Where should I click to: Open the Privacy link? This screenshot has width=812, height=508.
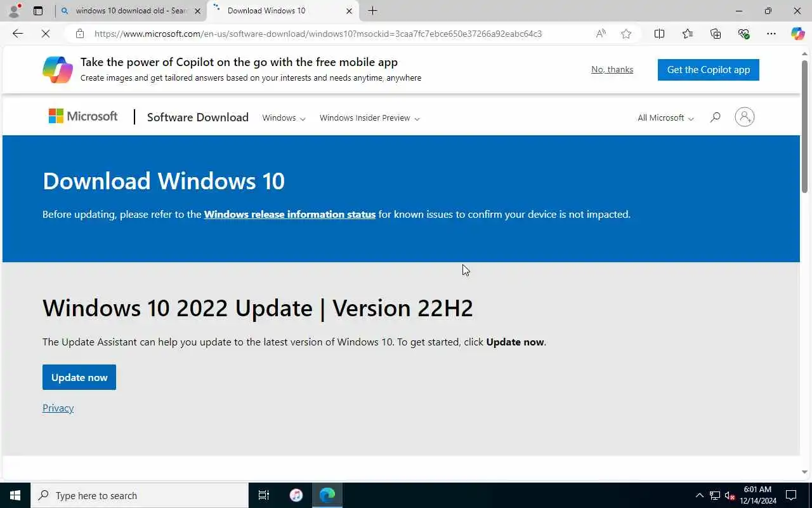click(x=58, y=408)
